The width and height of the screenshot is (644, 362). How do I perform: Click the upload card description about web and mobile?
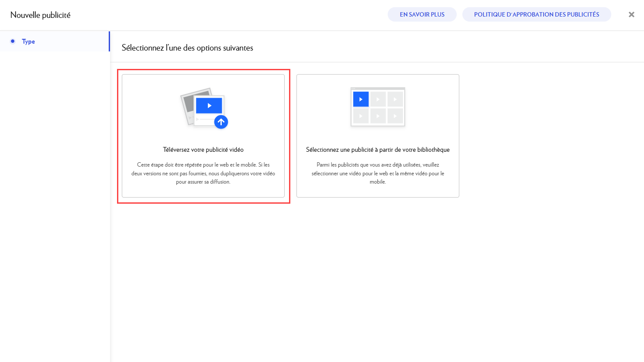(203, 173)
